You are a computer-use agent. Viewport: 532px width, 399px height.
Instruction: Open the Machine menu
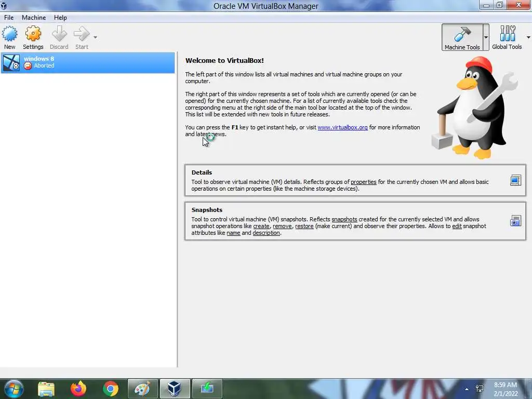[34, 18]
